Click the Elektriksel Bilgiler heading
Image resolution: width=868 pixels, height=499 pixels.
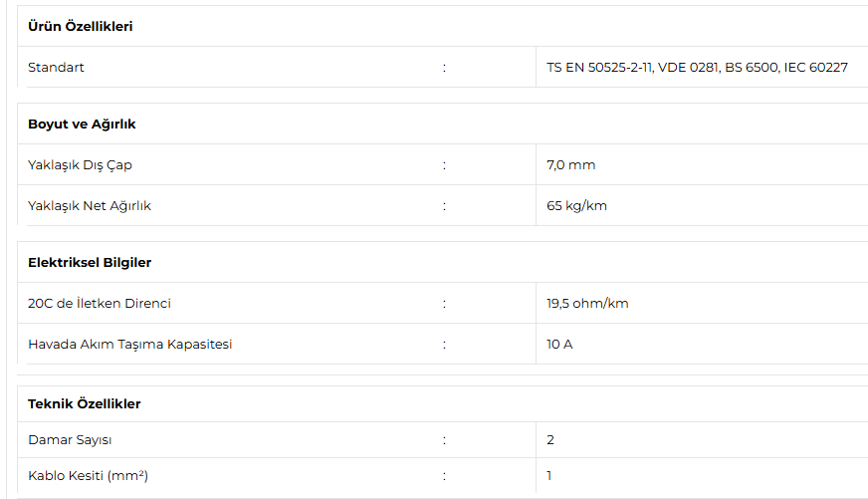click(x=90, y=263)
